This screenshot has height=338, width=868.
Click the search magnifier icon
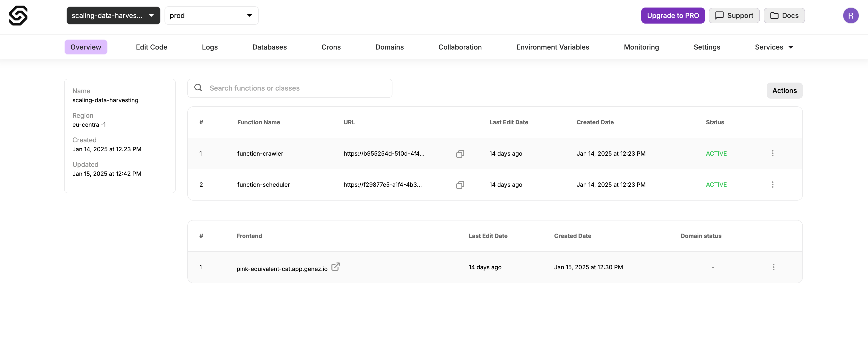coord(198,88)
